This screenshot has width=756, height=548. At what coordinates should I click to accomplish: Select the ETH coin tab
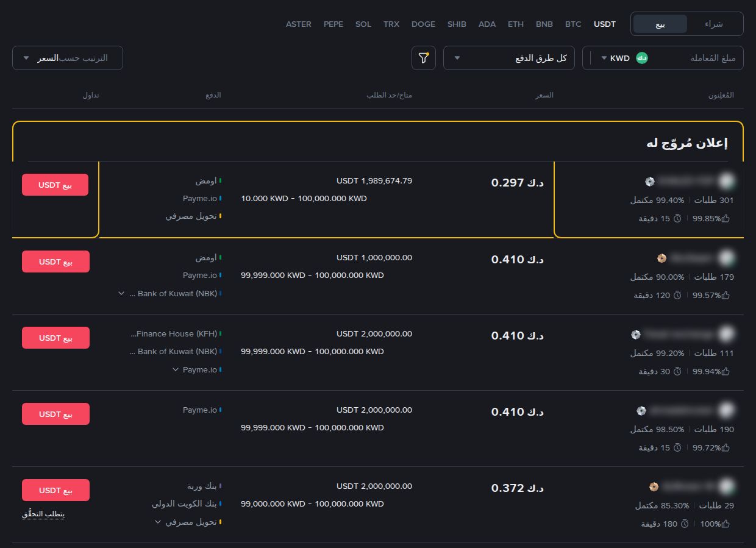pyautogui.click(x=516, y=24)
